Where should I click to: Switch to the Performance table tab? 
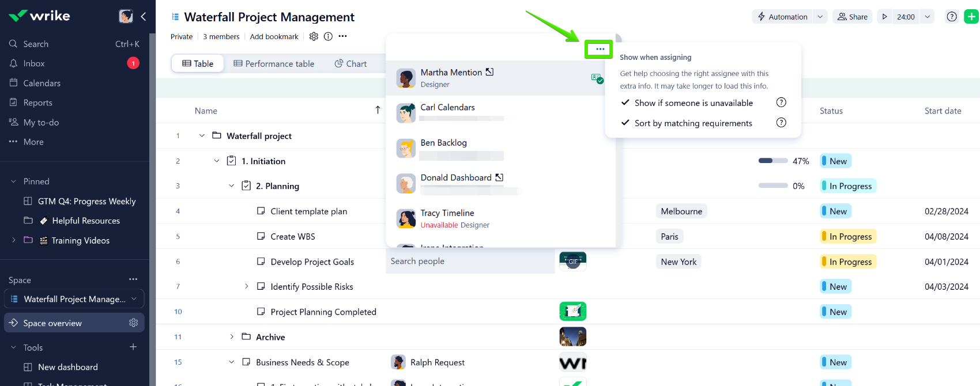pyautogui.click(x=274, y=63)
